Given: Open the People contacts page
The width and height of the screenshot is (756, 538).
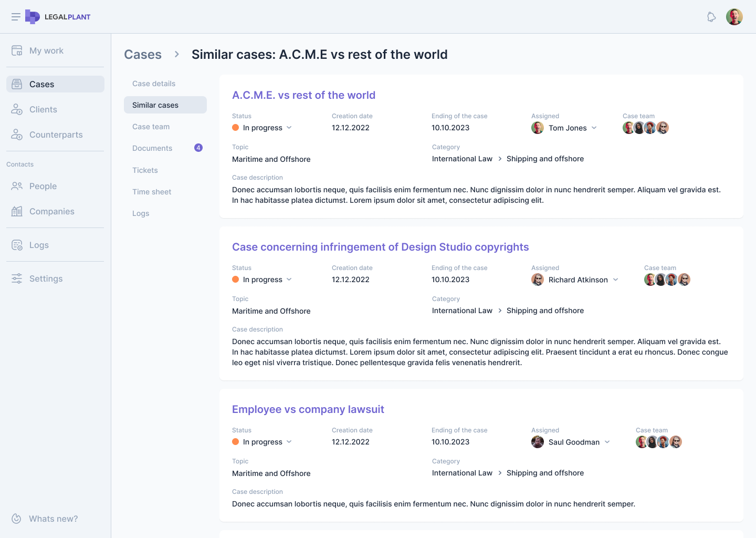Looking at the screenshot, I should click(43, 186).
